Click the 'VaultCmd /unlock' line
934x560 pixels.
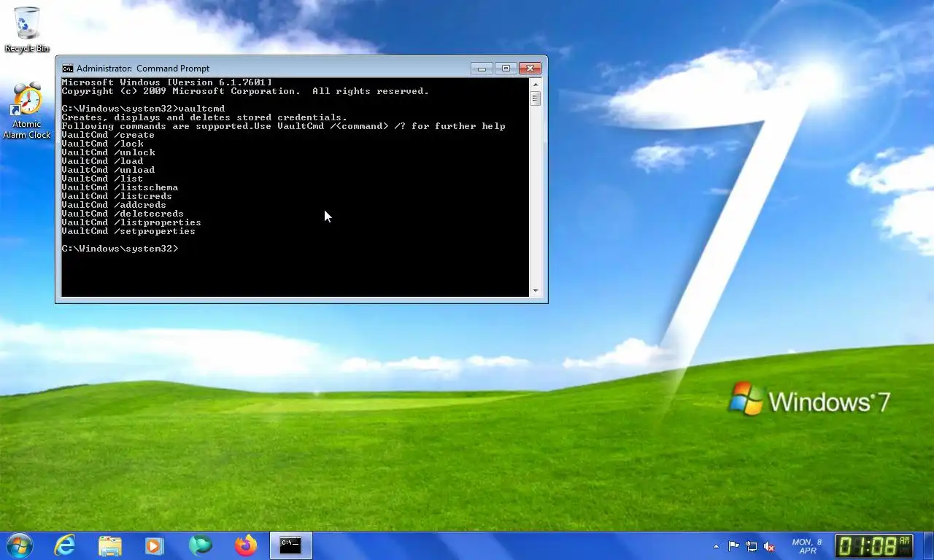(x=108, y=152)
